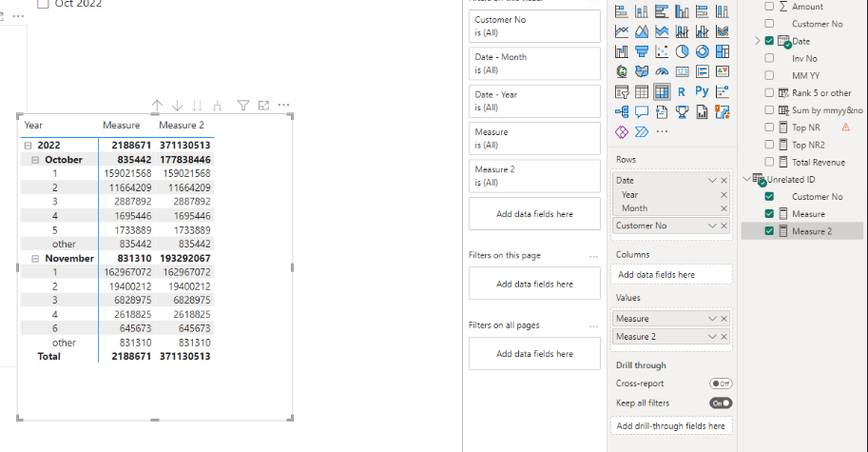868x452 pixels.
Task: Select the decomposition tree visual
Action: (621, 112)
